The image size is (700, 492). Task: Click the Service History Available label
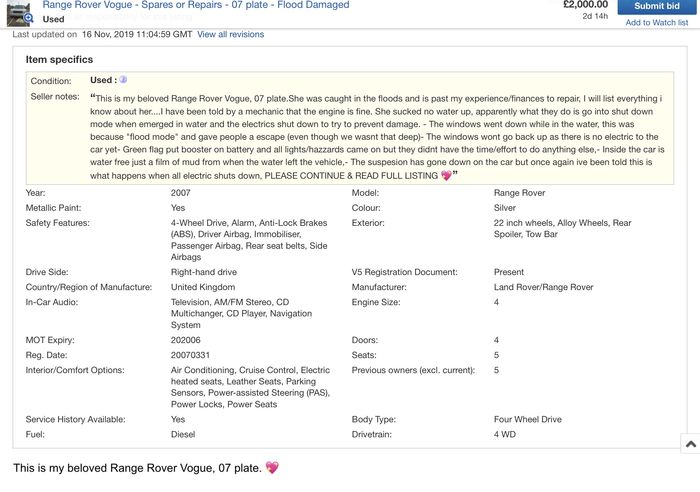(75, 419)
